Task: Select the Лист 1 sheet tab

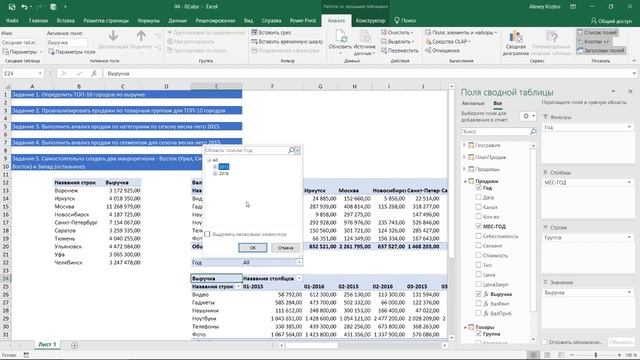Action: pyautogui.click(x=47, y=344)
